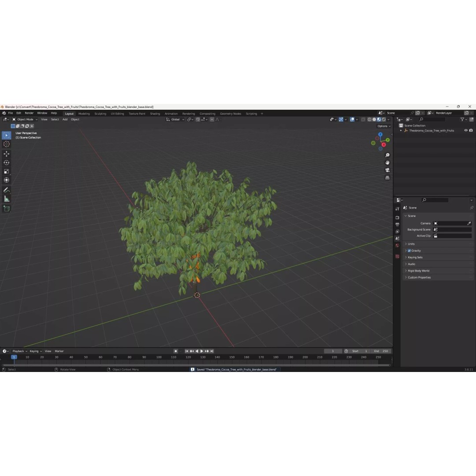Click the pin icon in Scene properties
Image resolution: width=476 pixels, height=476 pixels.
472,208
